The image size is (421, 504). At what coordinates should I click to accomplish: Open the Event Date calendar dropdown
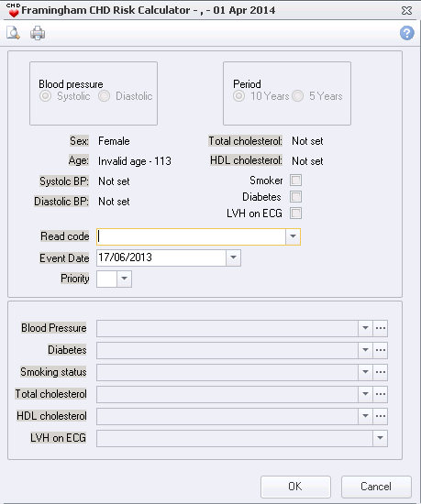(x=233, y=257)
